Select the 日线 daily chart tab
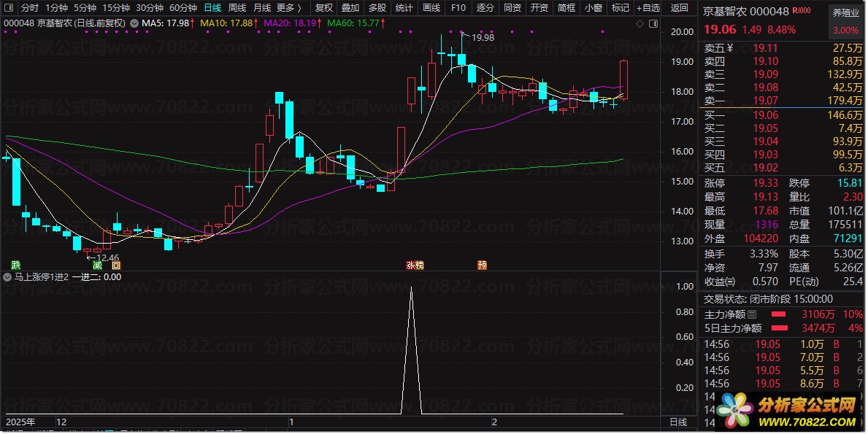This screenshot has width=868, height=434. tap(212, 8)
